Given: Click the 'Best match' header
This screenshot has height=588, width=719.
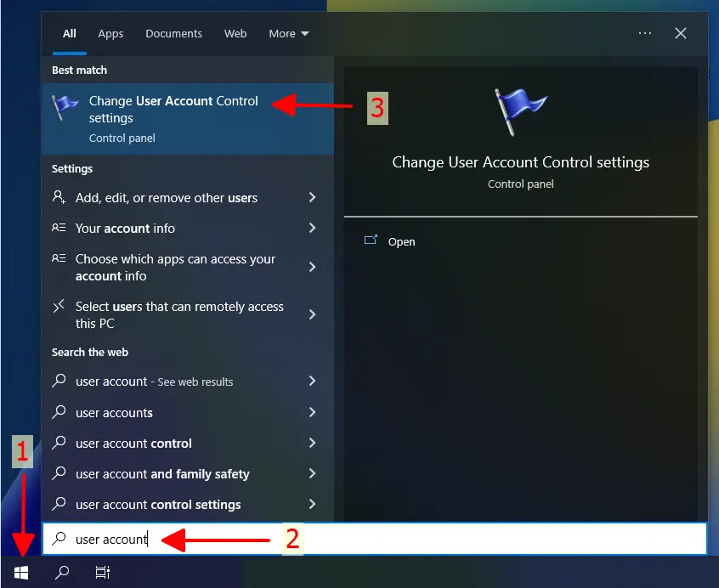Looking at the screenshot, I should click(79, 71).
